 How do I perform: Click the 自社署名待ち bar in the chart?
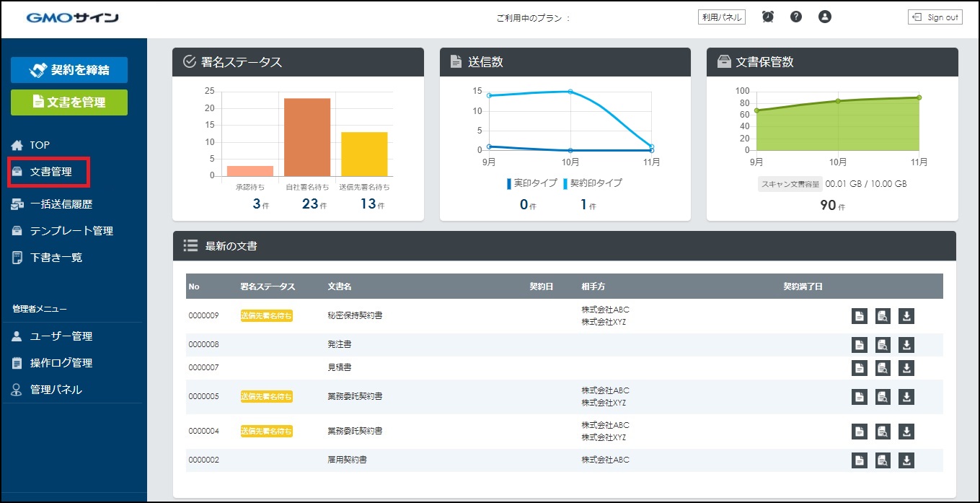pyautogui.click(x=306, y=137)
